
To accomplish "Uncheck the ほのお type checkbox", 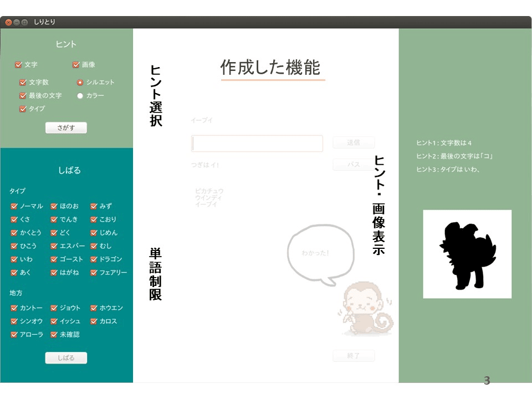I will pyautogui.click(x=54, y=206).
